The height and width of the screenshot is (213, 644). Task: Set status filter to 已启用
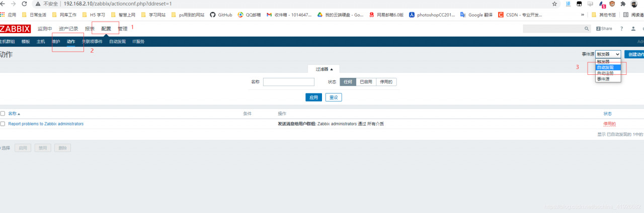click(x=366, y=82)
